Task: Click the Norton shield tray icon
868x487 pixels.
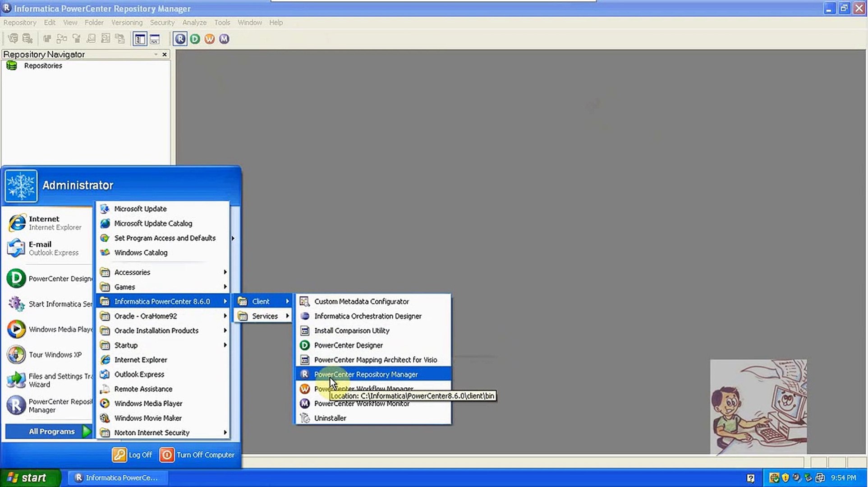Action: [x=785, y=478]
